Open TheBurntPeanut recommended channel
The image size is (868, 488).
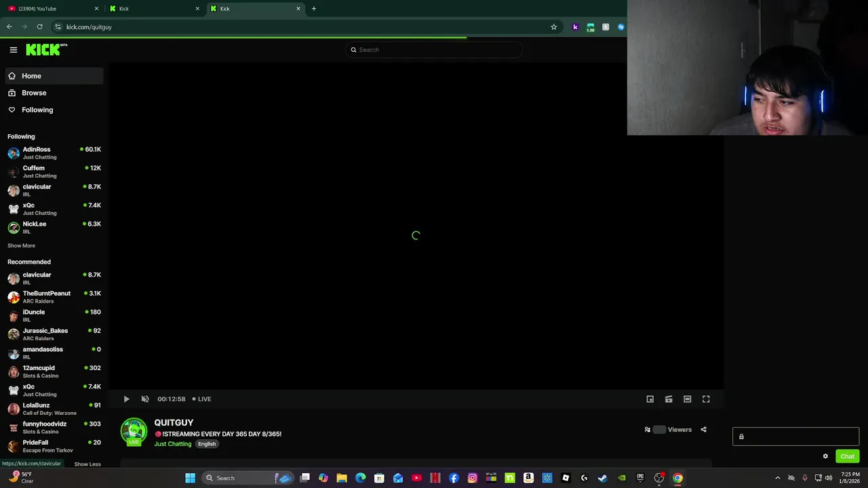click(54, 297)
